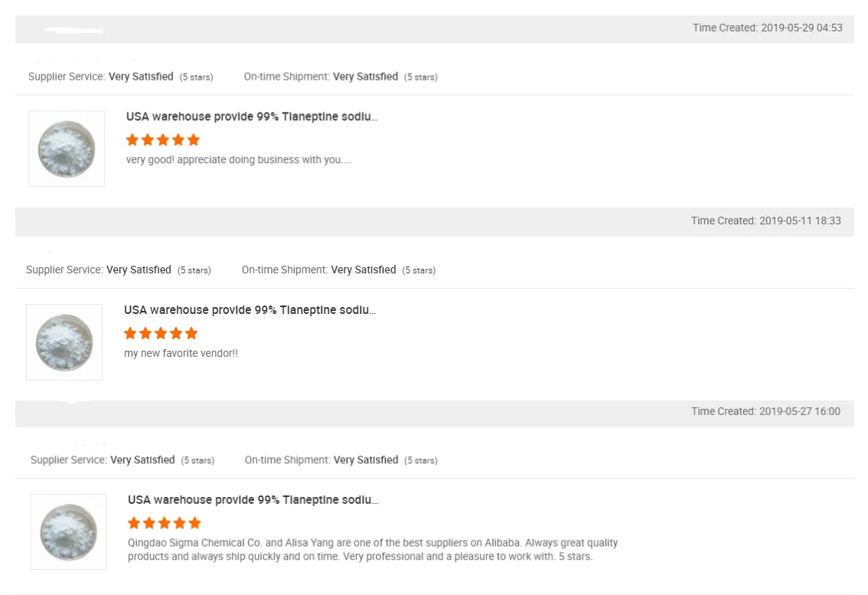The image size is (868, 595).
Task: Click the star rating above "very good! appreciate" comment
Action: click(162, 140)
